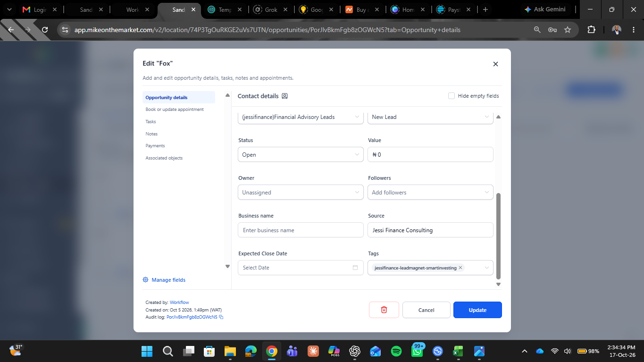The width and height of the screenshot is (644, 362).
Task: Open site information icon in address bar
Action: (65, 30)
